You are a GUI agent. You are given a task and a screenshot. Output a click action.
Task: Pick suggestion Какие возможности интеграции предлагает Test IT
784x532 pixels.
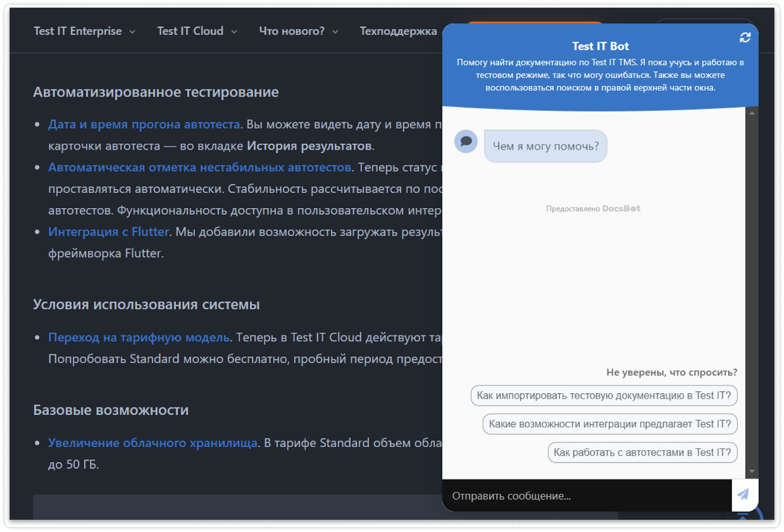(x=610, y=424)
